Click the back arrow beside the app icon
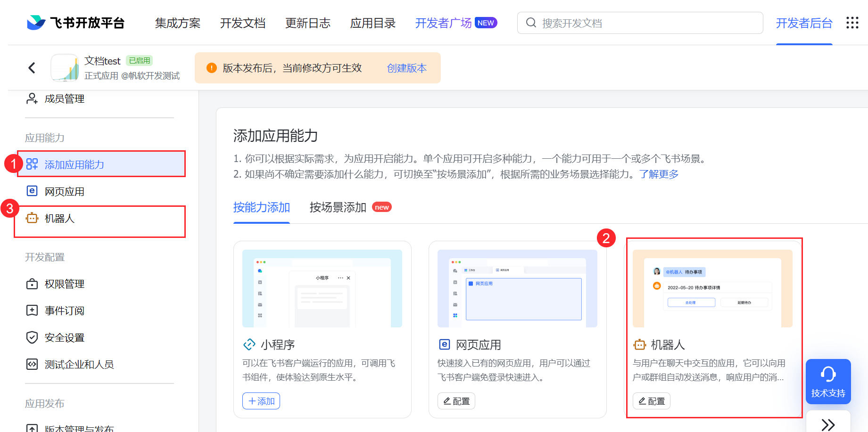 click(32, 68)
